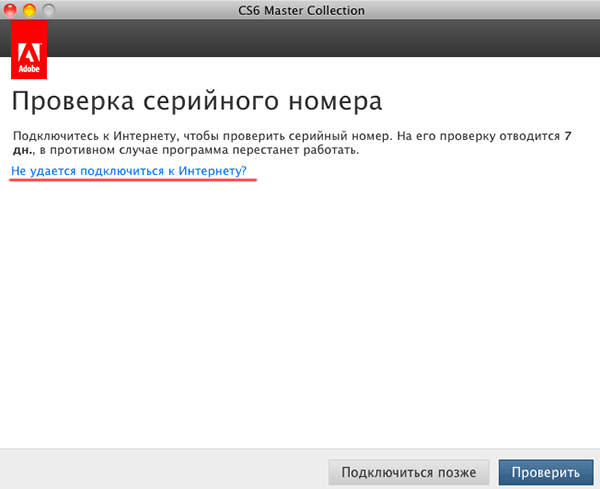Click the "CS6 Master Collection" title text

click(x=300, y=10)
